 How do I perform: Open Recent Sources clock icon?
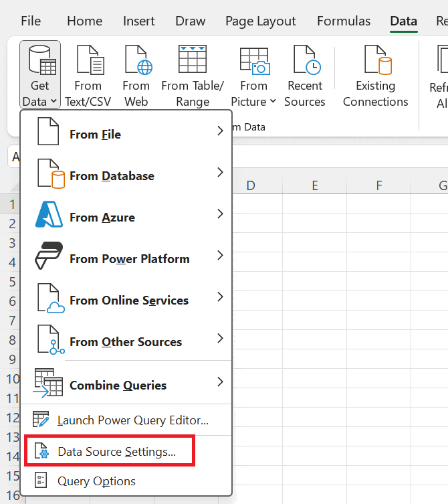click(x=307, y=60)
